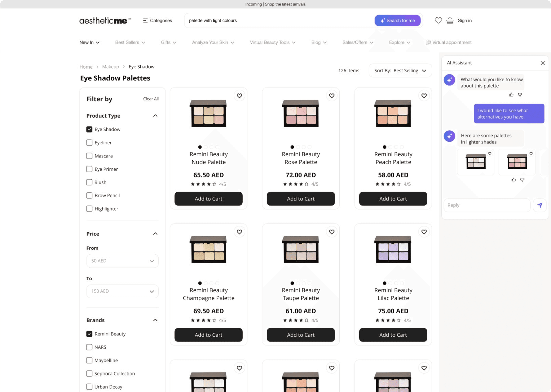Thumbs down the lighter shades suggestion
This screenshot has height=392, width=551.
[x=522, y=180]
